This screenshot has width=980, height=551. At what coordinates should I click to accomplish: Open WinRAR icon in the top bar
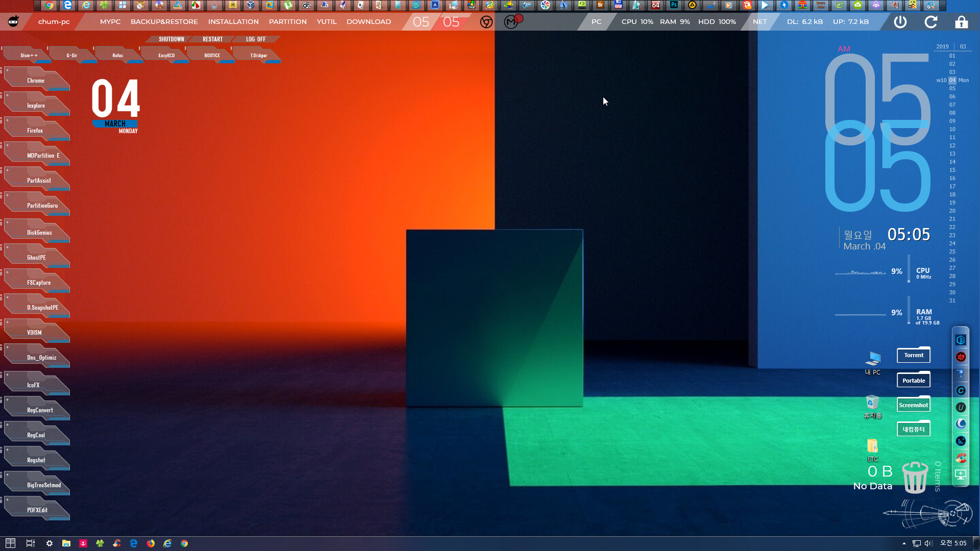(x=802, y=6)
